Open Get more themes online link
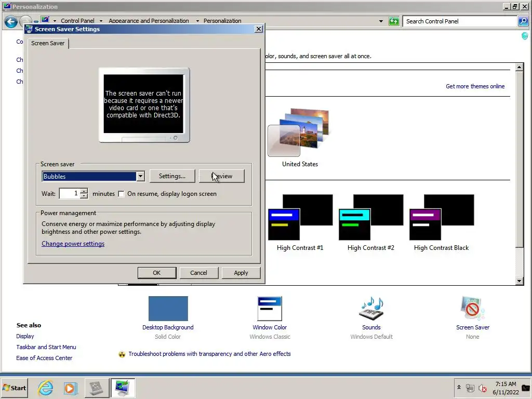This screenshot has width=532, height=399. tap(475, 86)
